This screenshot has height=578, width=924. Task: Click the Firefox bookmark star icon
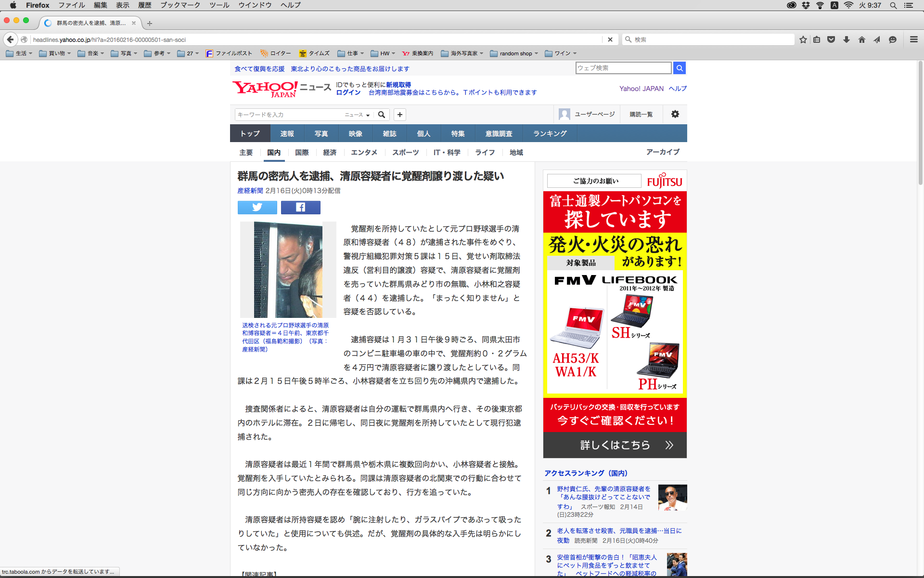pos(803,39)
